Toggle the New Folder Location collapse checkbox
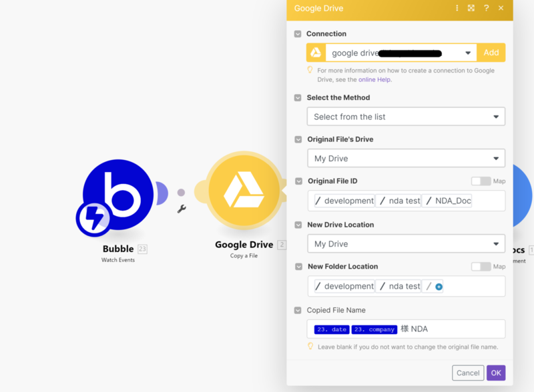Viewport: 534px width, 392px height. (298, 267)
